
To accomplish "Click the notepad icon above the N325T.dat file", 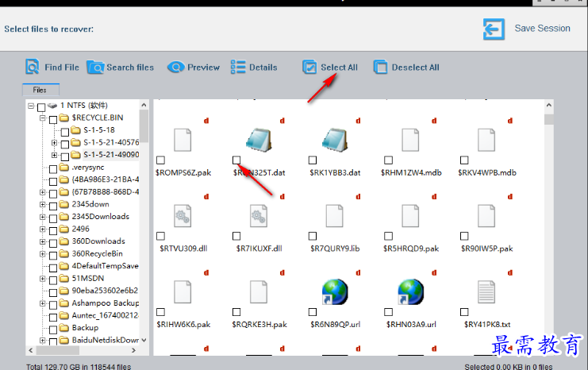I will coord(259,140).
